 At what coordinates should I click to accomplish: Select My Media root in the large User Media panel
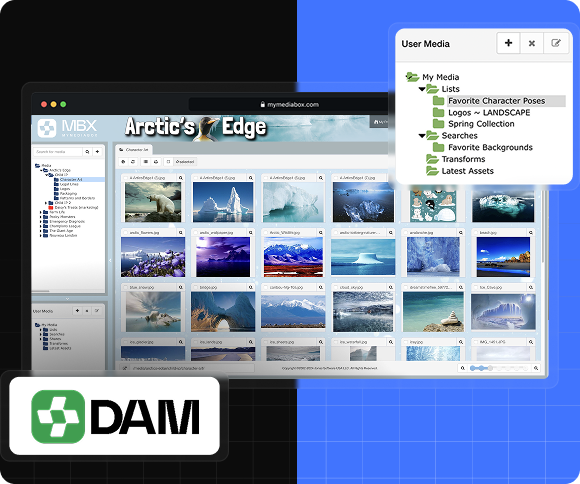(x=440, y=77)
